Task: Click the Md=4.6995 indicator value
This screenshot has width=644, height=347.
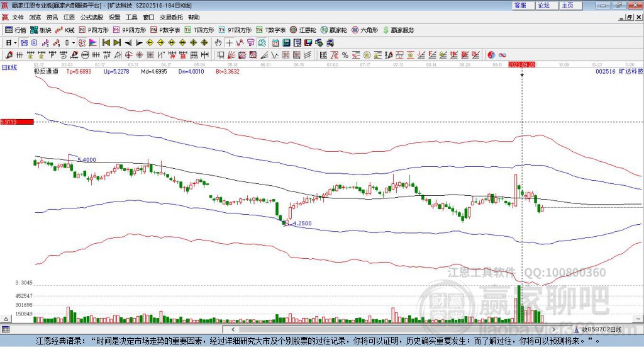Action: (x=154, y=71)
